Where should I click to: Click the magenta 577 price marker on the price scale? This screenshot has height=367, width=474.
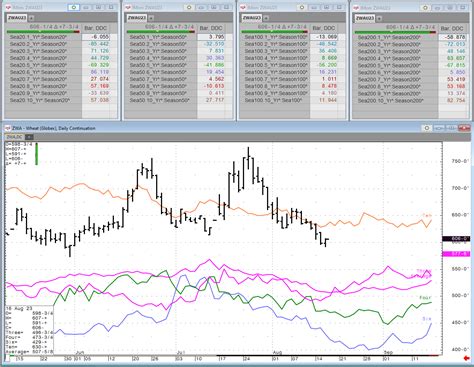[456, 254]
